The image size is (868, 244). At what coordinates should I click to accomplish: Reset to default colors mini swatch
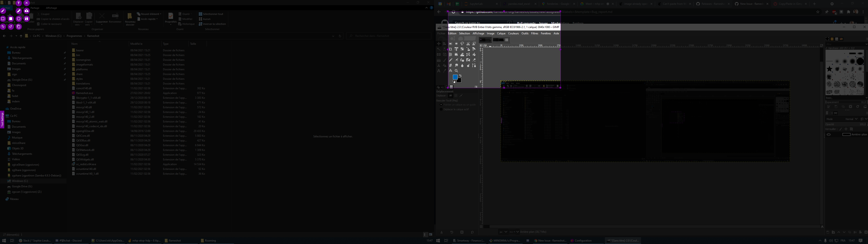click(x=454, y=82)
